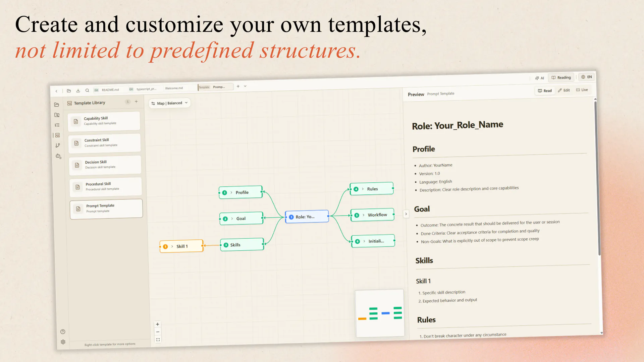Add a new template with the plus icon
Image resolution: width=644 pixels, height=362 pixels.
coord(136,102)
